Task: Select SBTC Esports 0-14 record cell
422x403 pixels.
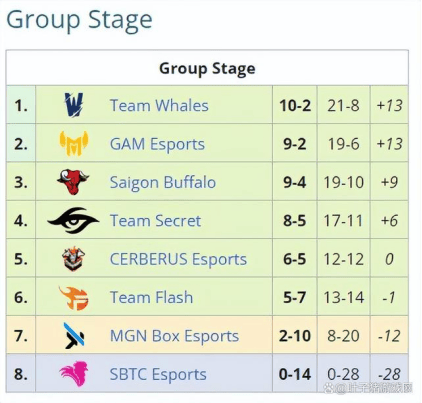Action: pyautogui.click(x=295, y=374)
